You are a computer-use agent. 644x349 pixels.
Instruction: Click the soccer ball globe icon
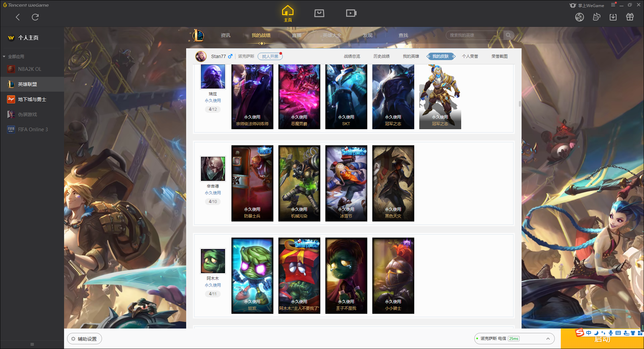pos(580,17)
